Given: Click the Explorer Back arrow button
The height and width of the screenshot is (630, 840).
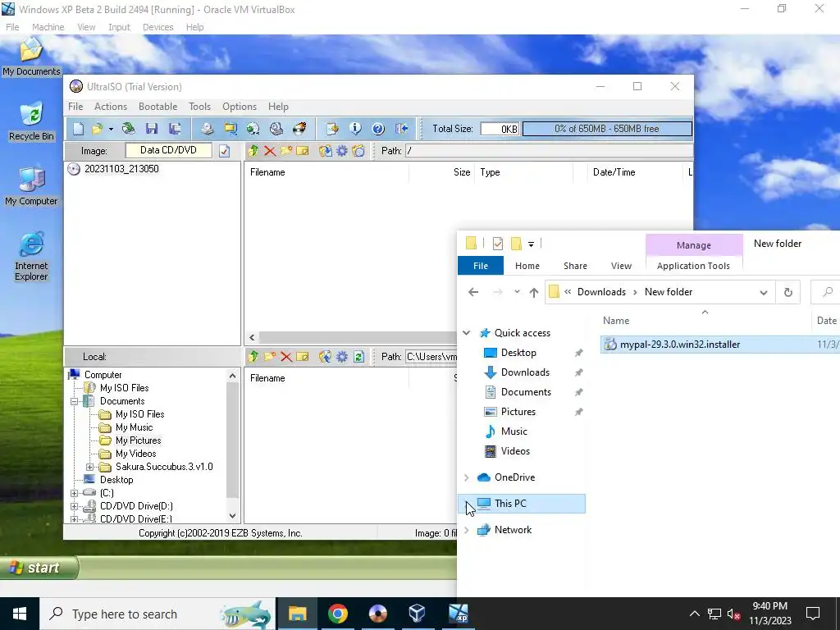Looking at the screenshot, I should tap(473, 292).
